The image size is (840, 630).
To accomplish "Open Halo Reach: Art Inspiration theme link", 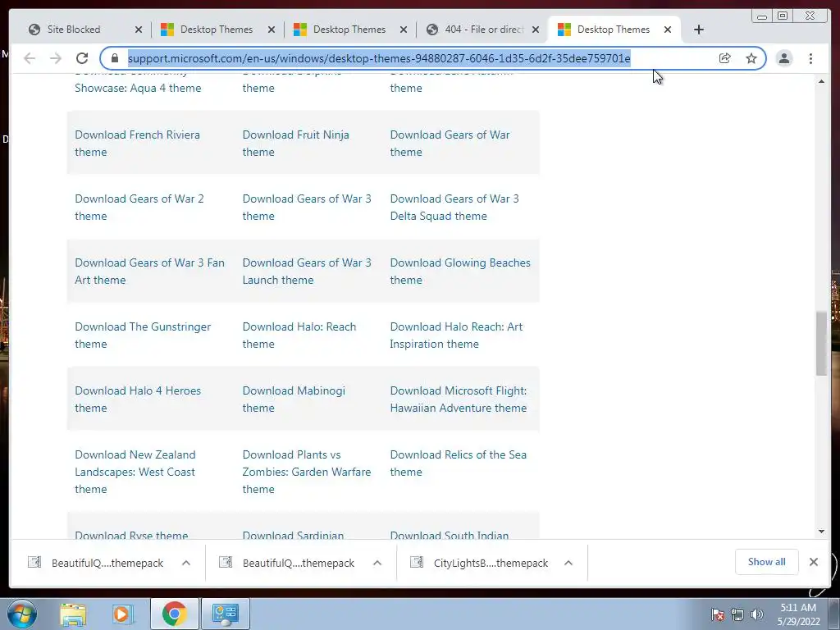I will coord(456,335).
